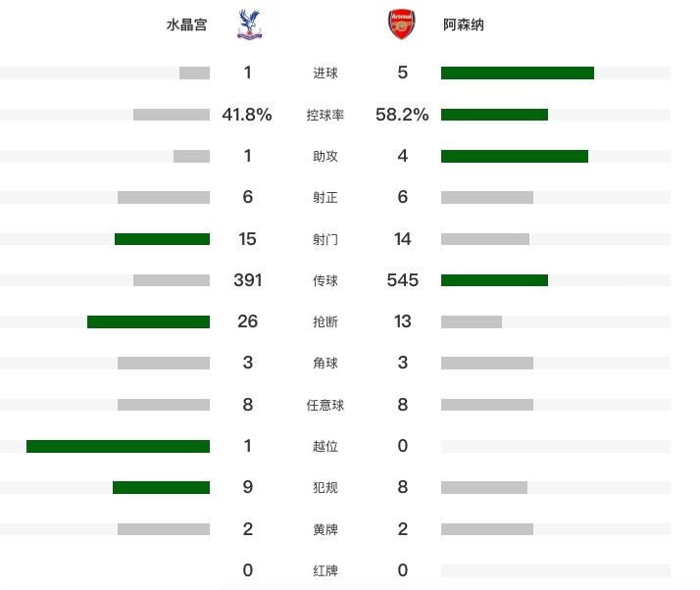The width and height of the screenshot is (700, 590).
Task: Select the 进球 stat label
Action: tap(325, 73)
